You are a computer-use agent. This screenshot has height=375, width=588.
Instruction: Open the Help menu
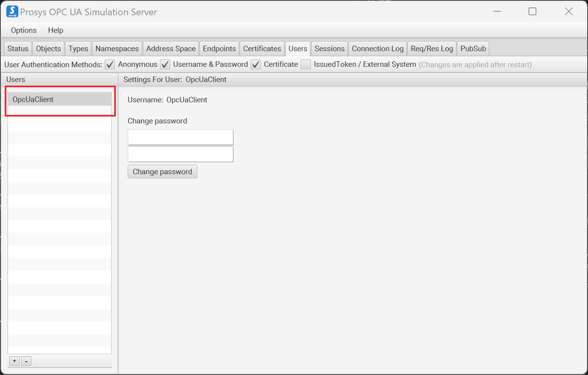pos(56,30)
